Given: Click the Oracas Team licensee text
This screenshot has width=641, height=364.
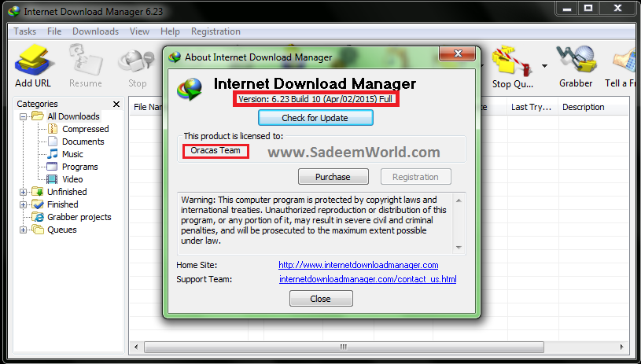Looking at the screenshot, I should click(x=216, y=150).
